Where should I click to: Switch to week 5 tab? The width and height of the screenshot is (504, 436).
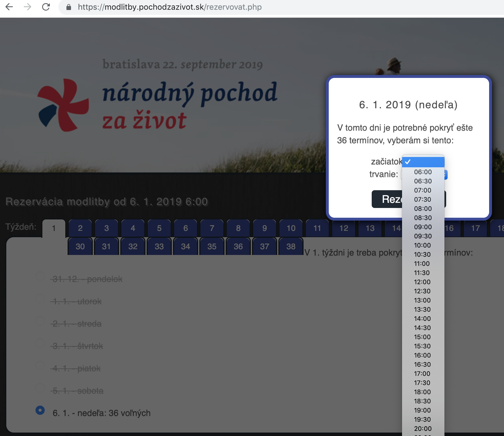pyautogui.click(x=159, y=228)
